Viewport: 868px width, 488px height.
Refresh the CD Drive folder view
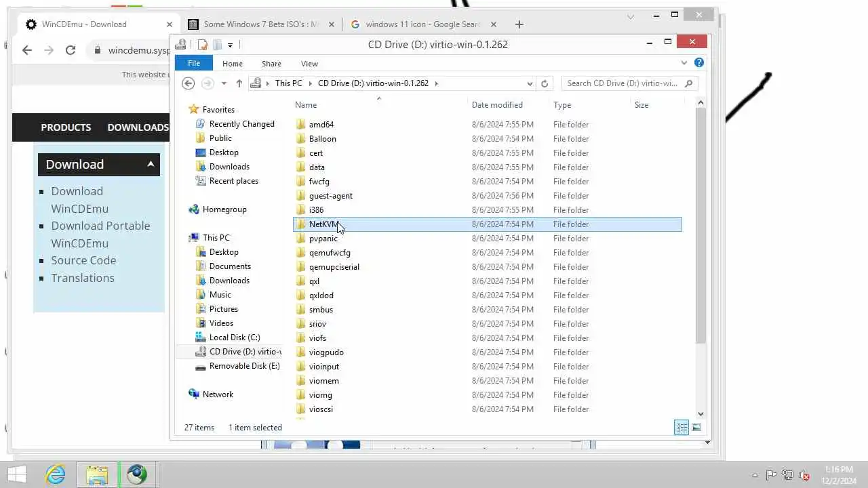point(544,83)
